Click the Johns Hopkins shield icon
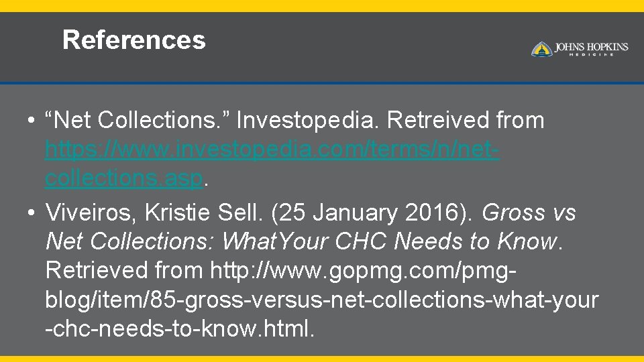The width and height of the screenshot is (644, 362). tap(541, 49)
